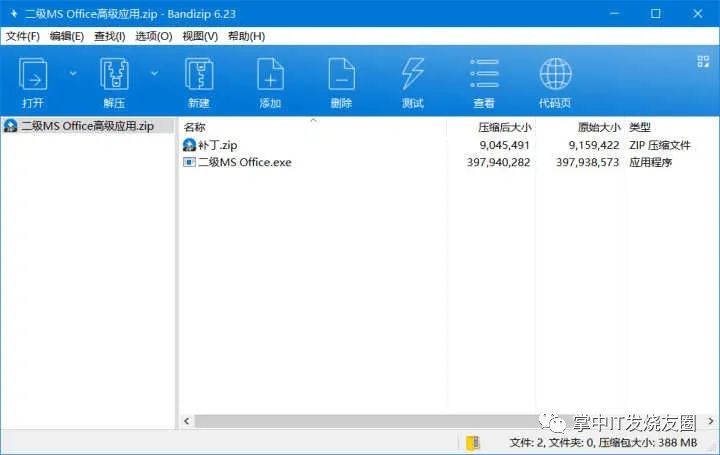Open the 选项(O) menu
This screenshot has height=455, width=720.
(x=154, y=36)
